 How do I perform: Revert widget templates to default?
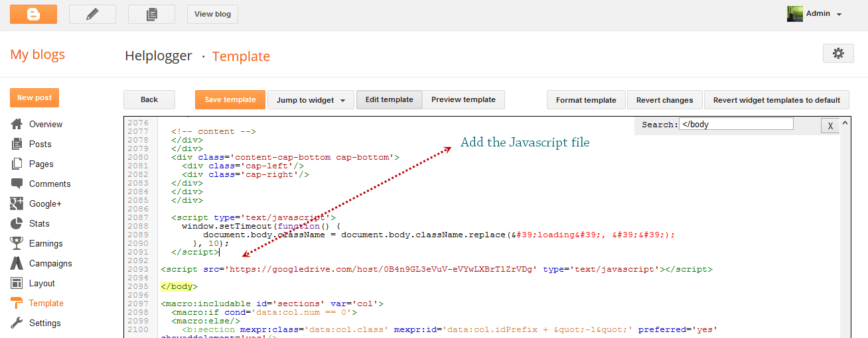pos(776,100)
